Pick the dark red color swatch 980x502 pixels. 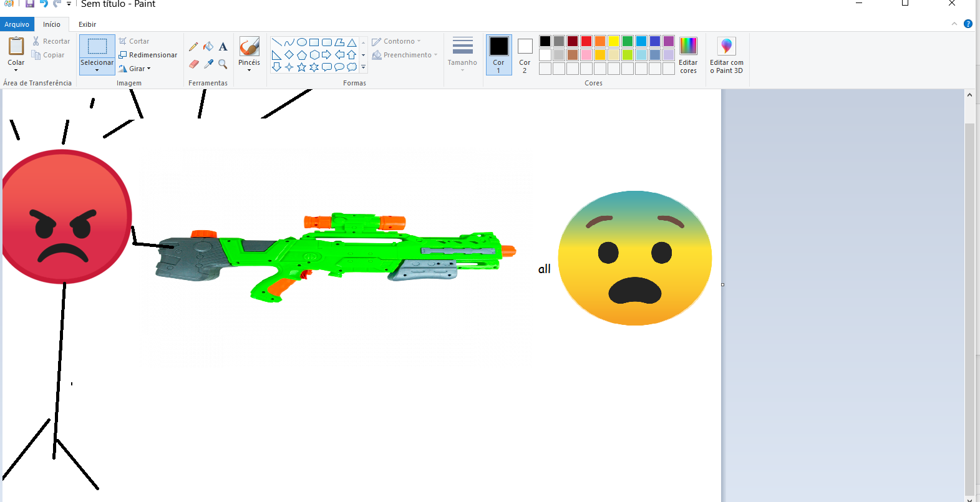(x=573, y=41)
